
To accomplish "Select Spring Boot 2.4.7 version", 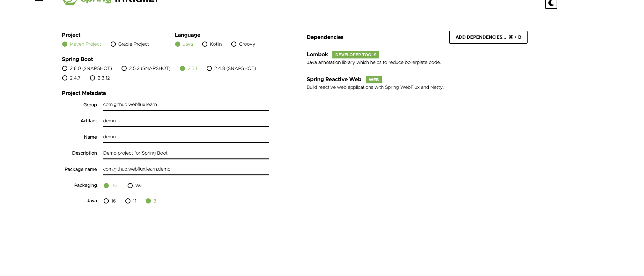I will pos(71,78).
